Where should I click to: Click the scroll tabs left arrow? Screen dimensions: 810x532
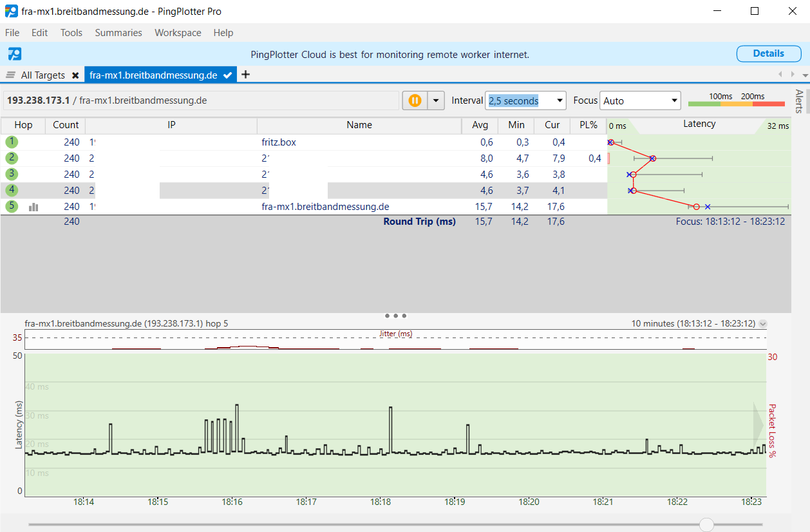coord(781,75)
